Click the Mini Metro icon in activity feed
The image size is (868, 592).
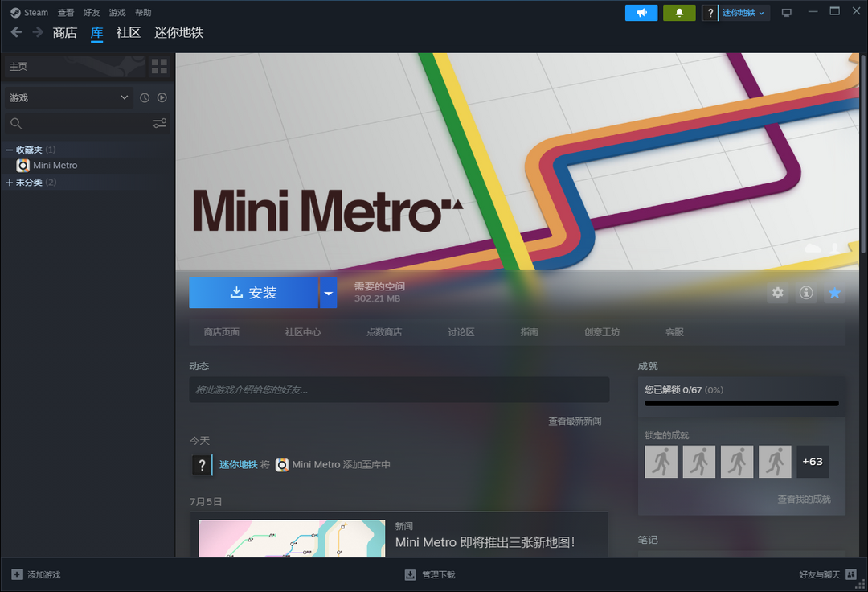[x=282, y=465]
